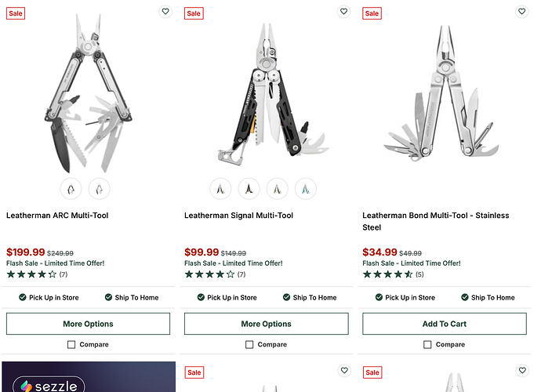
Task: Tick Compare box under Leatherman Bond
Action: pos(427,344)
